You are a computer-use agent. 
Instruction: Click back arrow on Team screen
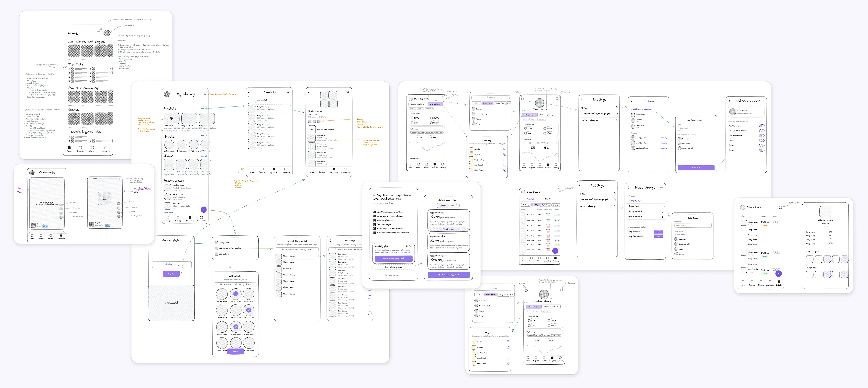[631, 101]
